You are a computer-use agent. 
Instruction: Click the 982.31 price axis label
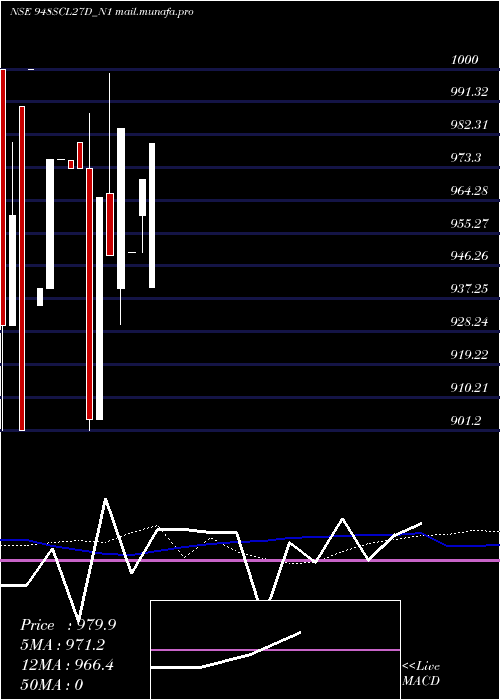point(469,125)
